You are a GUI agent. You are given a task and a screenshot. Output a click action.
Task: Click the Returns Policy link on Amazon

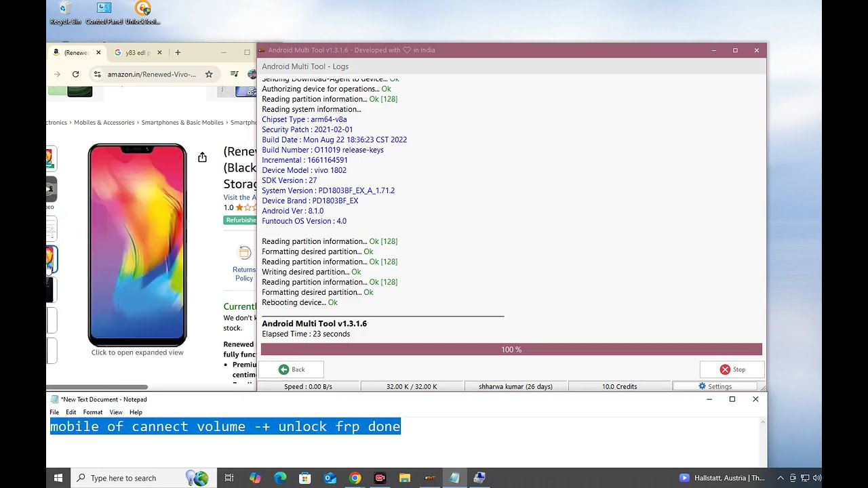point(244,274)
